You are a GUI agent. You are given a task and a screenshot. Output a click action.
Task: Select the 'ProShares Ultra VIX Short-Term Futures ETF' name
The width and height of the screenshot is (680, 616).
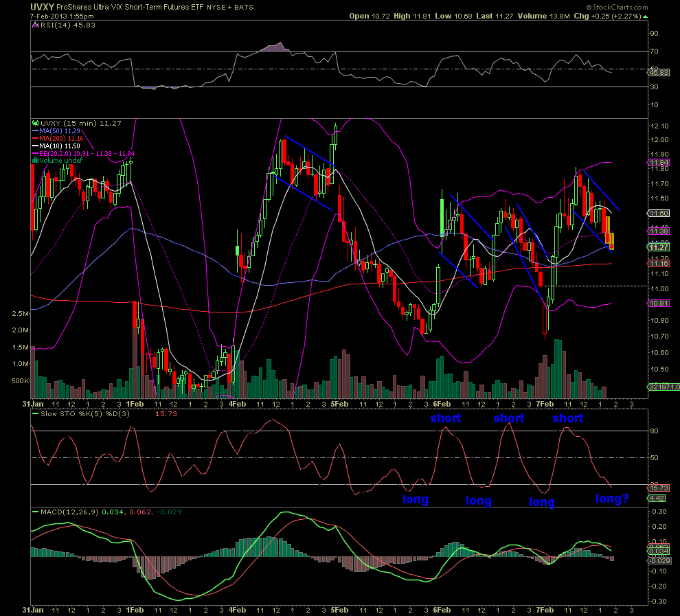pyautogui.click(x=130, y=7)
